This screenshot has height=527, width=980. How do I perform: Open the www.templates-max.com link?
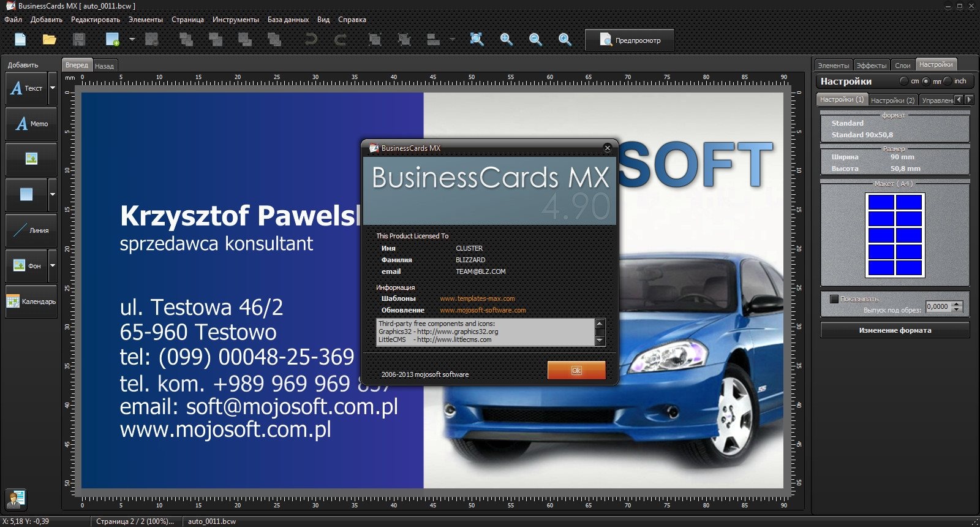(x=477, y=298)
